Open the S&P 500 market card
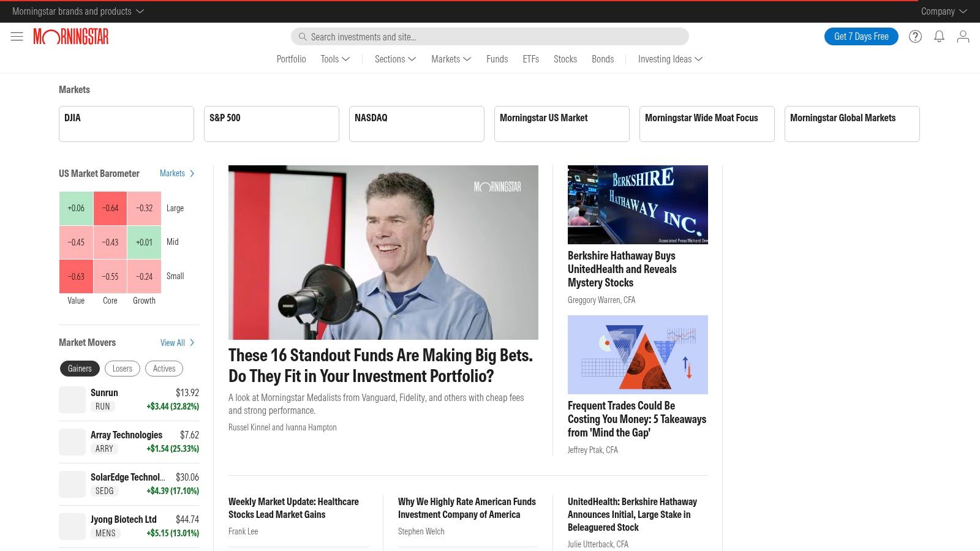This screenshot has height=551, width=980. point(271,124)
